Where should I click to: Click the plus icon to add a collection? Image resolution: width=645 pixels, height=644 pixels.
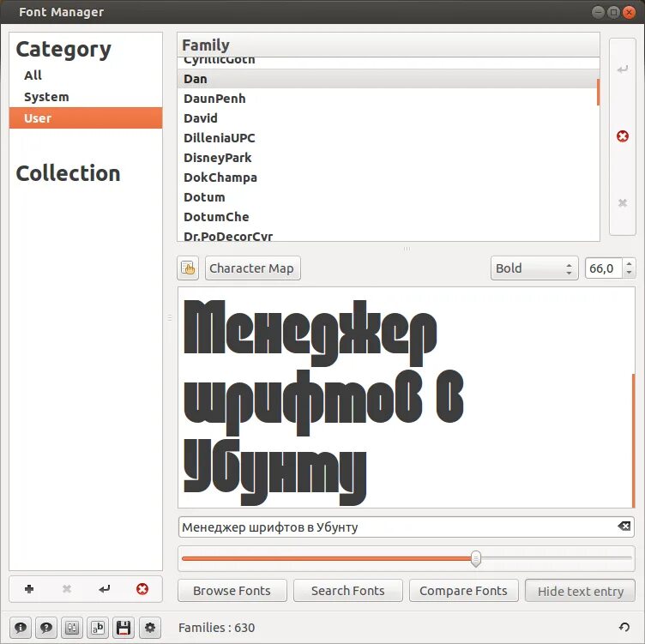click(29, 589)
